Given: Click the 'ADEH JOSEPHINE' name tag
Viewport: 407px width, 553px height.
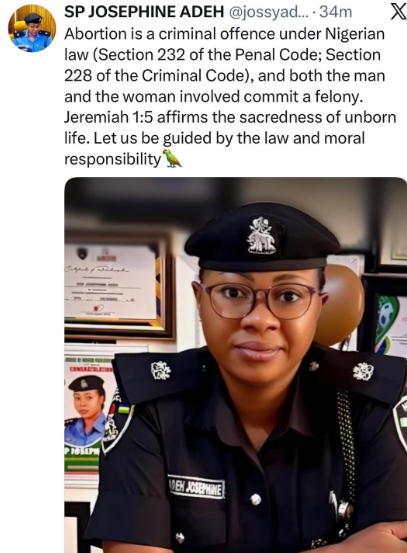Looking at the screenshot, I should click(x=196, y=487).
